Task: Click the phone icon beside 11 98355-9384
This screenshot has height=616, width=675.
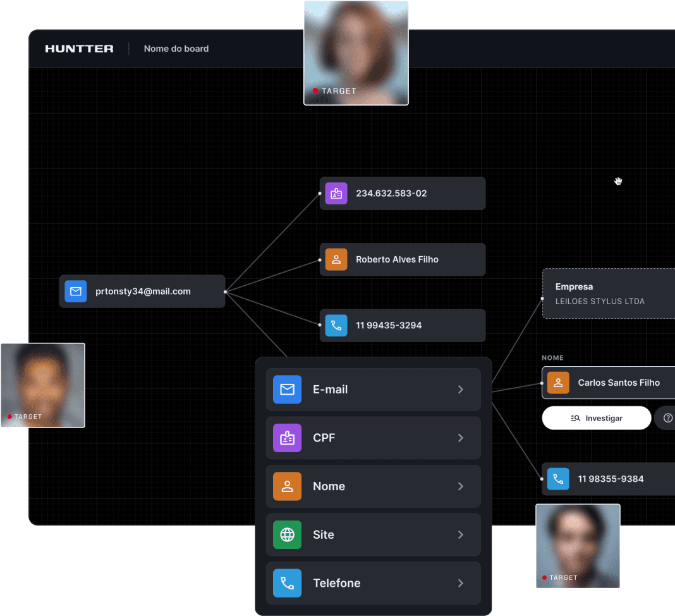Action: [558, 479]
